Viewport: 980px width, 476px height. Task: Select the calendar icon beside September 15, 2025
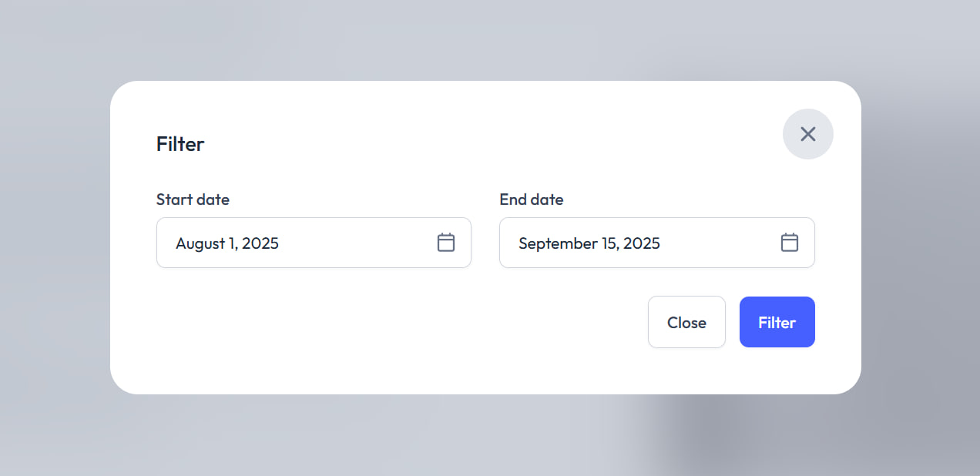click(789, 243)
